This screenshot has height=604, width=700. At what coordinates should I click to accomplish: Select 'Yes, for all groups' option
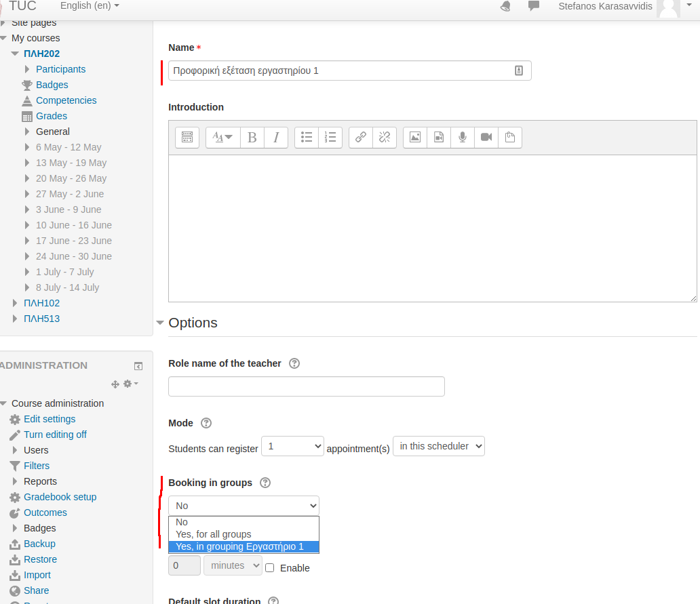[214, 534]
